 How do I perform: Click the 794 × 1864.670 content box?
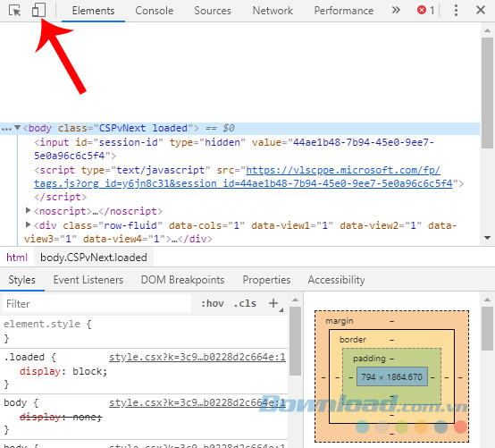[391, 377]
